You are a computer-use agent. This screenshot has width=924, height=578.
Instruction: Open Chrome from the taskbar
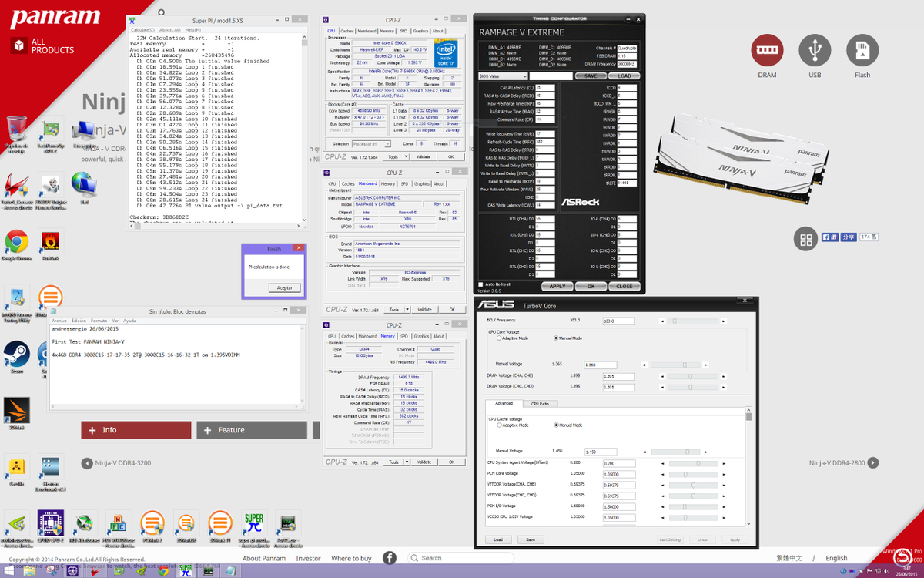coord(163,571)
